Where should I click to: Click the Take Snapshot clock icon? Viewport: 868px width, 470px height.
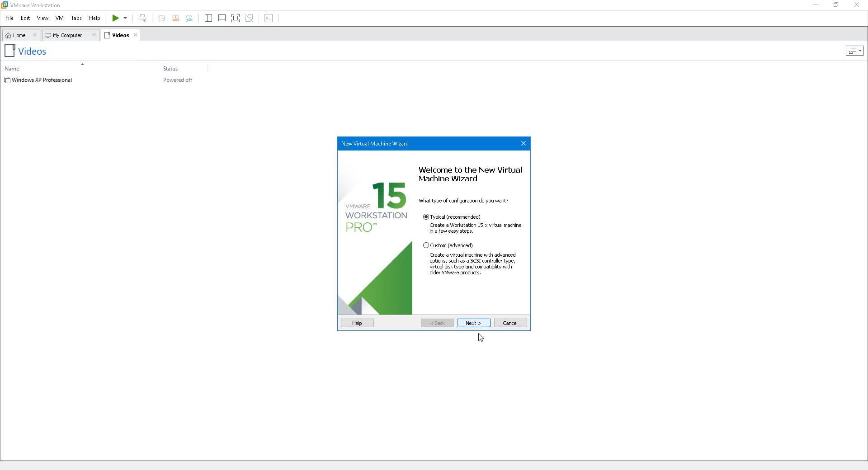(x=161, y=18)
